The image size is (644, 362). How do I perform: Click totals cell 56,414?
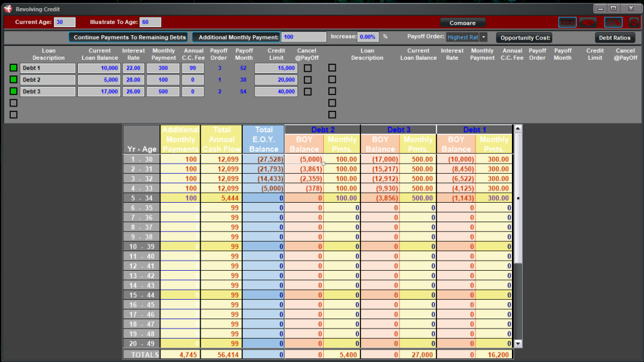pos(221,354)
